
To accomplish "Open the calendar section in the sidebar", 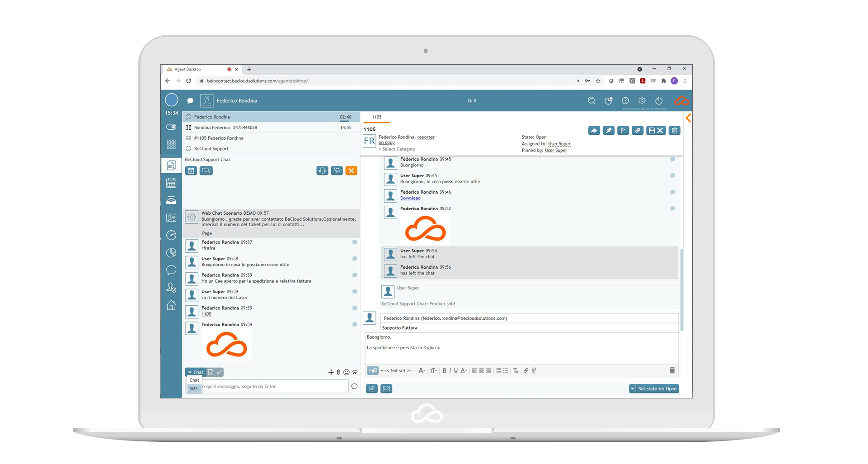I will click(x=171, y=183).
